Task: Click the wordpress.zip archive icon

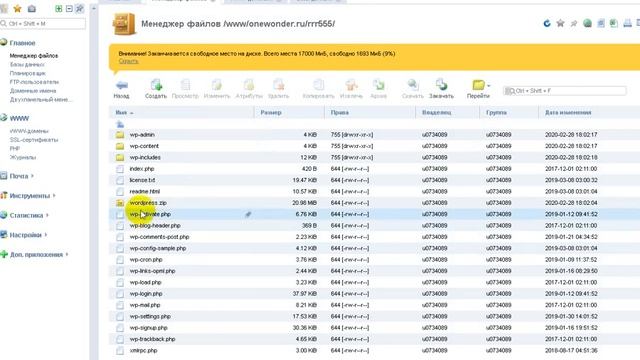Action: 120,203
